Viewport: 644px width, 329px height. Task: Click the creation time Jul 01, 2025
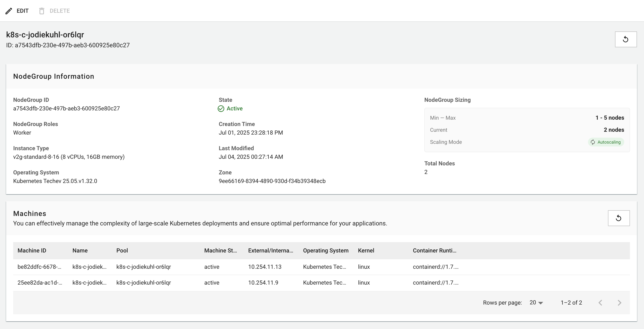pyautogui.click(x=251, y=133)
